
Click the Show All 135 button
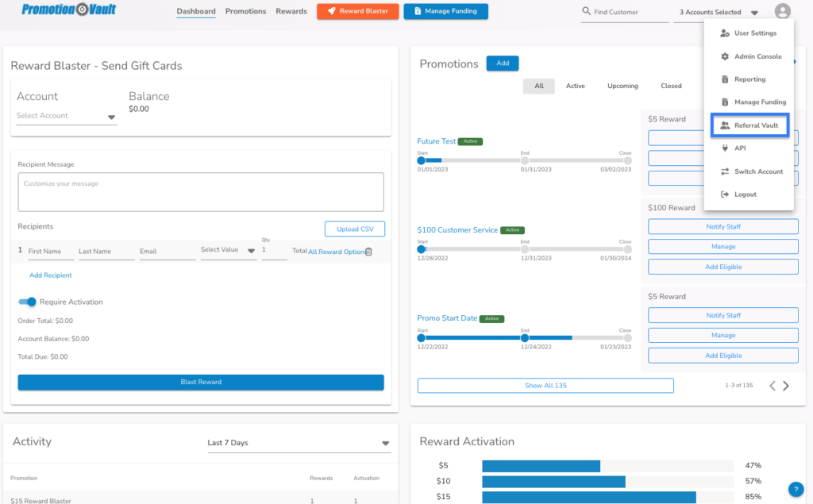click(x=545, y=386)
